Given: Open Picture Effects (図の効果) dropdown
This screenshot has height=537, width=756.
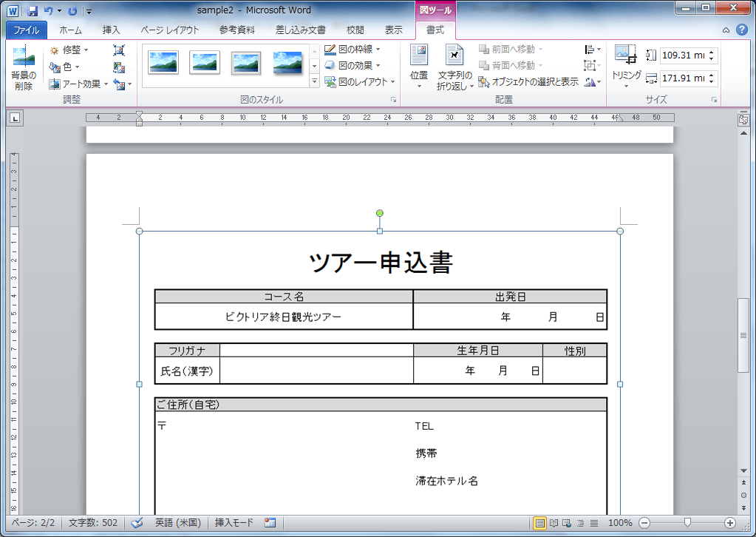Looking at the screenshot, I should click(352, 66).
